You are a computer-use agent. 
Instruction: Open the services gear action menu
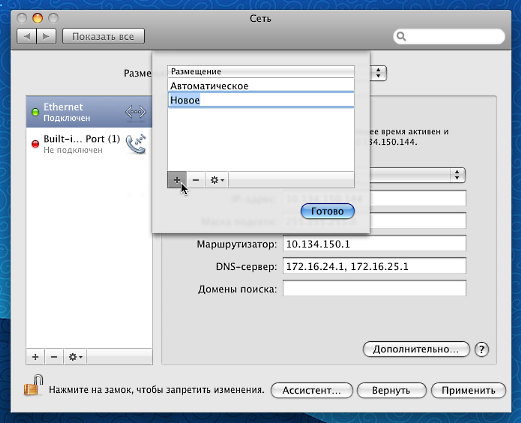[75, 357]
